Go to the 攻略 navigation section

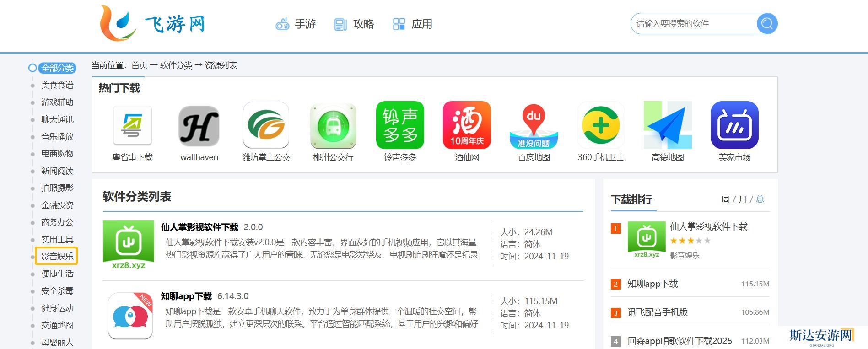tap(354, 24)
